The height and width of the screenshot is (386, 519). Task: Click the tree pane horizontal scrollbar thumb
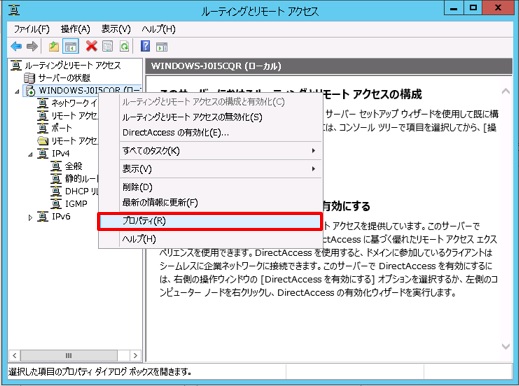pyautogui.click(x=69, y=356)
